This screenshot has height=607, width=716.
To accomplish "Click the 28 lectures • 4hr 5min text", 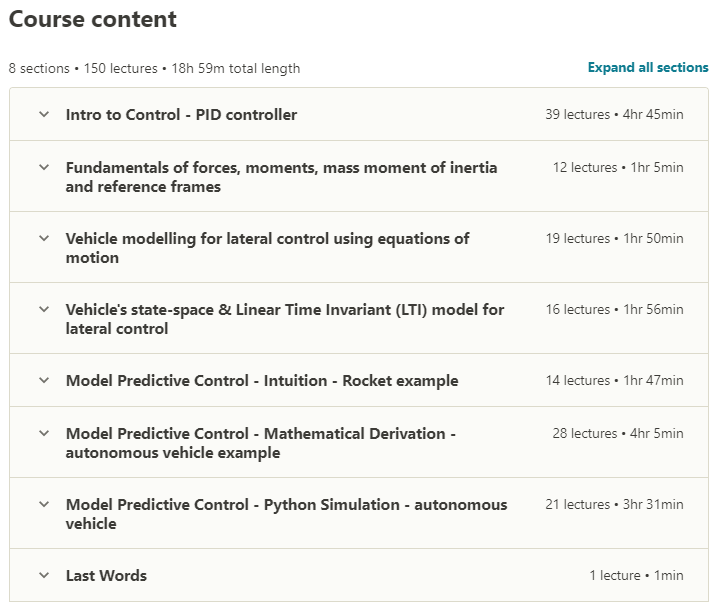I will (x=618, y=433).
